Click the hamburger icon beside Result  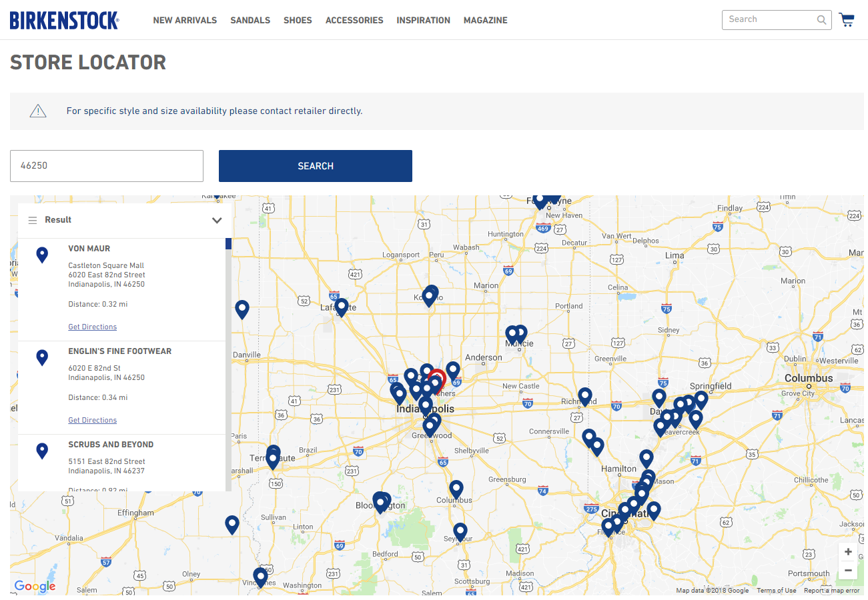point(33,220)
